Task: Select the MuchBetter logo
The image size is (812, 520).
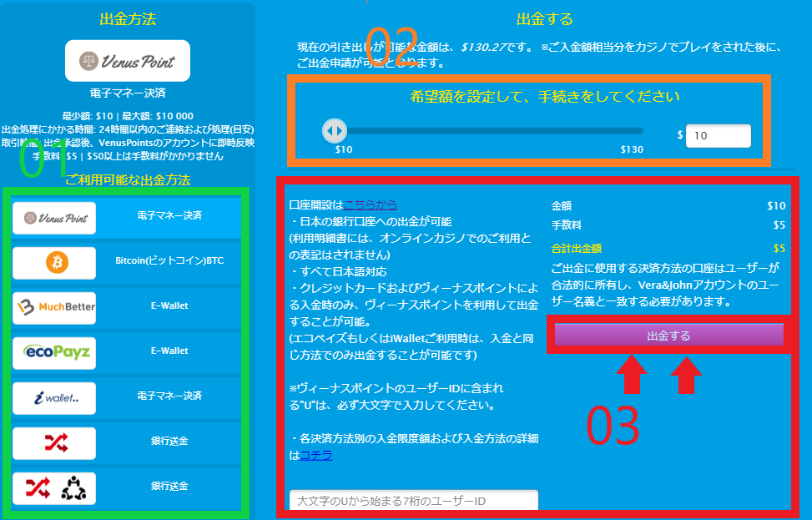Action: [x=54, y=308]
